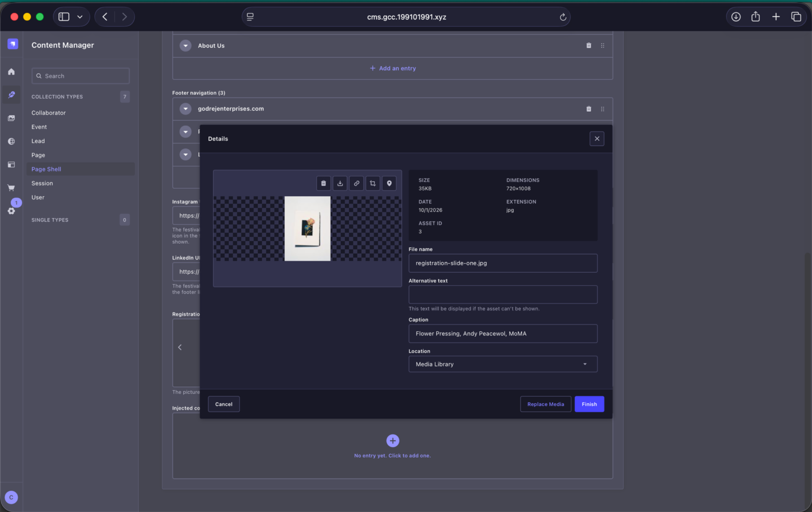The image size is (812, 512).
Task: Click the Cancel button
Action: pos(224,404)
